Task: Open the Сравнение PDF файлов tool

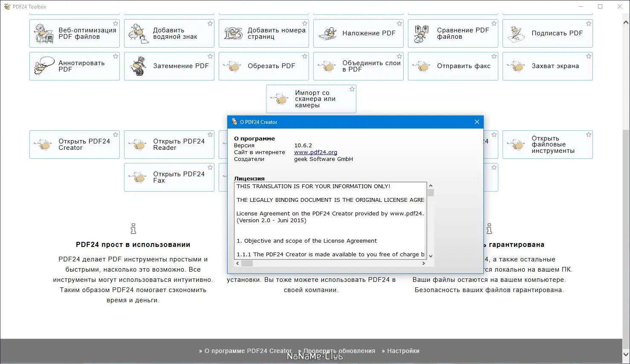Action: [x=453, y=33]
